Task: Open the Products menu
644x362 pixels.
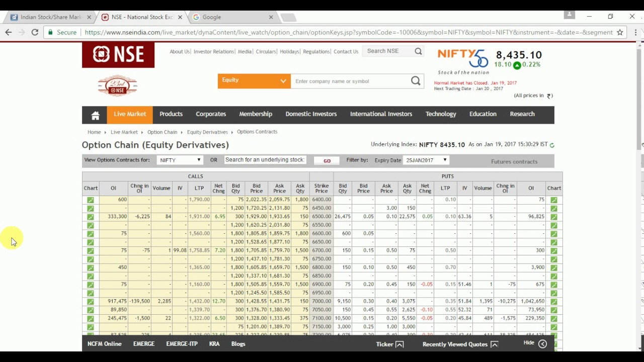Action: pos(171,114)
